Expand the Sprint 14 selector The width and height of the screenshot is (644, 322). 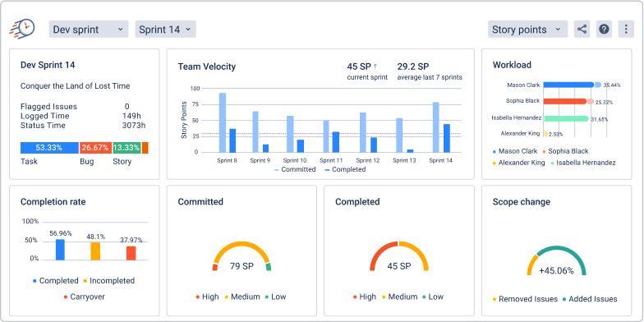pyautogui.click(x=165, y=30)
